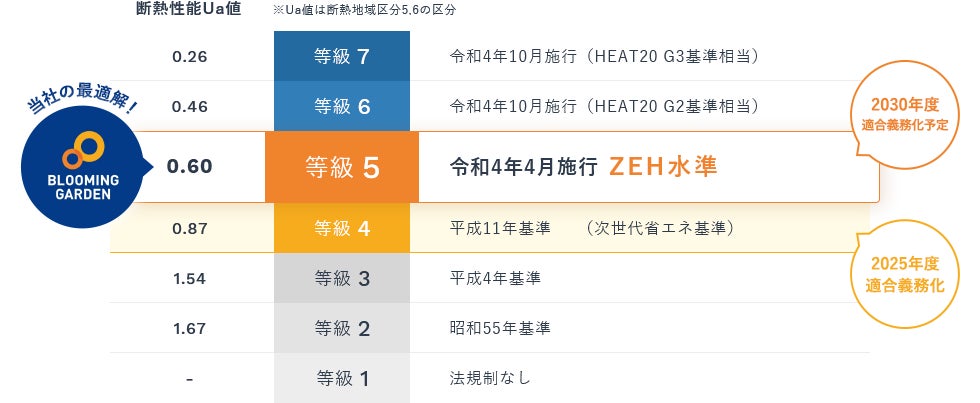Select the blue 等級 6 box
Image resolution: width=980 pixels, height=403 pixels.
click(342, 106)
